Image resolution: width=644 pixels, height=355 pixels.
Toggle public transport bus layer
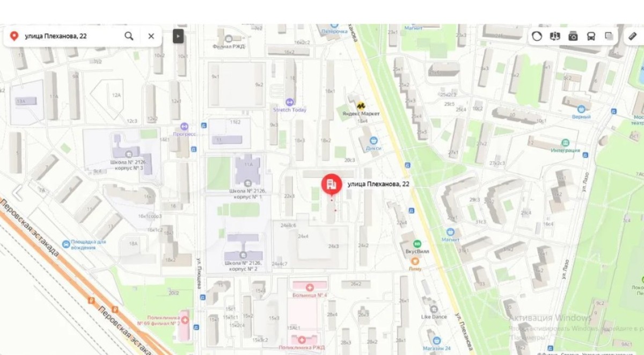(591, 36)
